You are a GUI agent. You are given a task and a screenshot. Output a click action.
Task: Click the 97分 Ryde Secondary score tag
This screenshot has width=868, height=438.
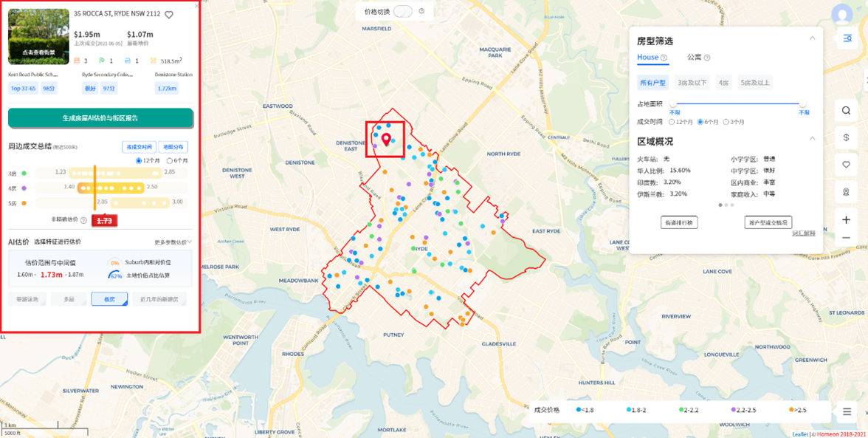[109, 88]
